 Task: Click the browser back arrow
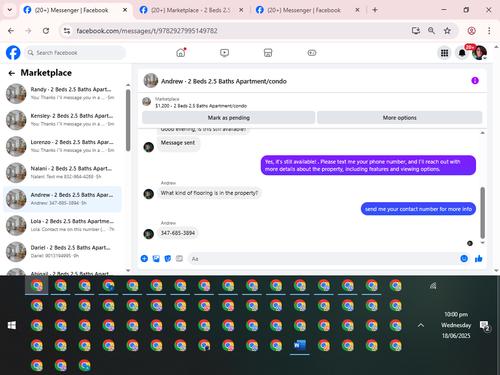[x=11, y=31]
